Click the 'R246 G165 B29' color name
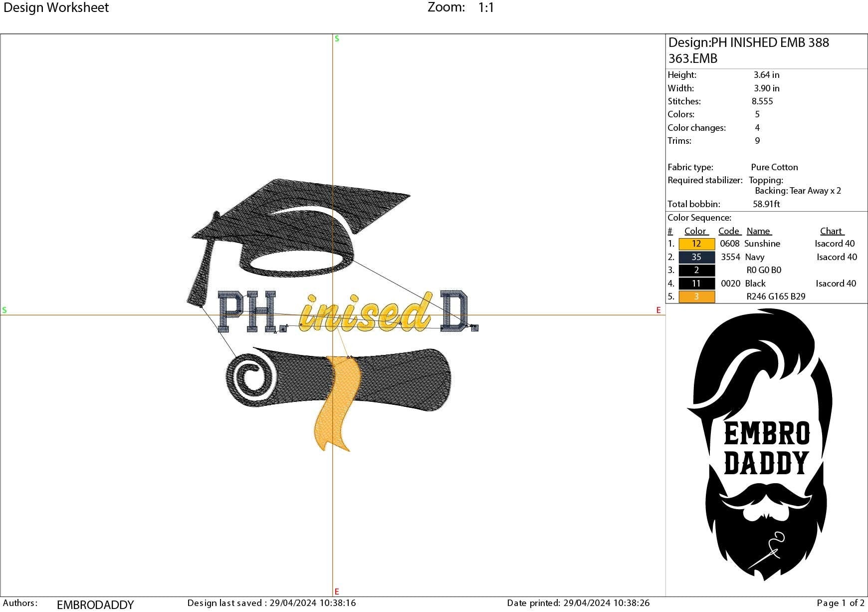Viewport: 868px width, 612px height. (776, 297)
